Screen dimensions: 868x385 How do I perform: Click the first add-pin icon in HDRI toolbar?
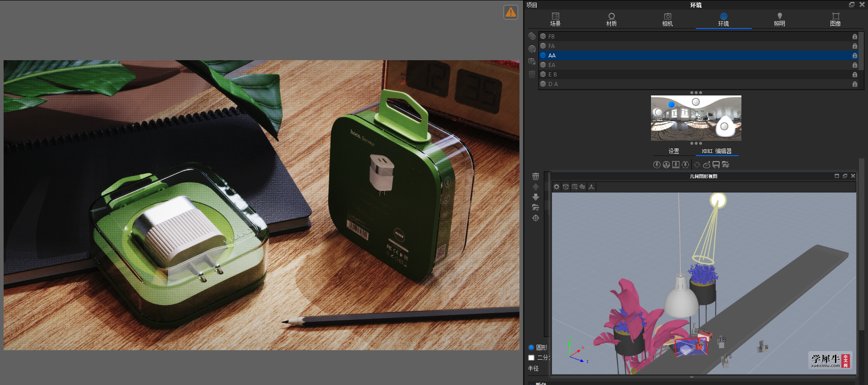[657, 165]
